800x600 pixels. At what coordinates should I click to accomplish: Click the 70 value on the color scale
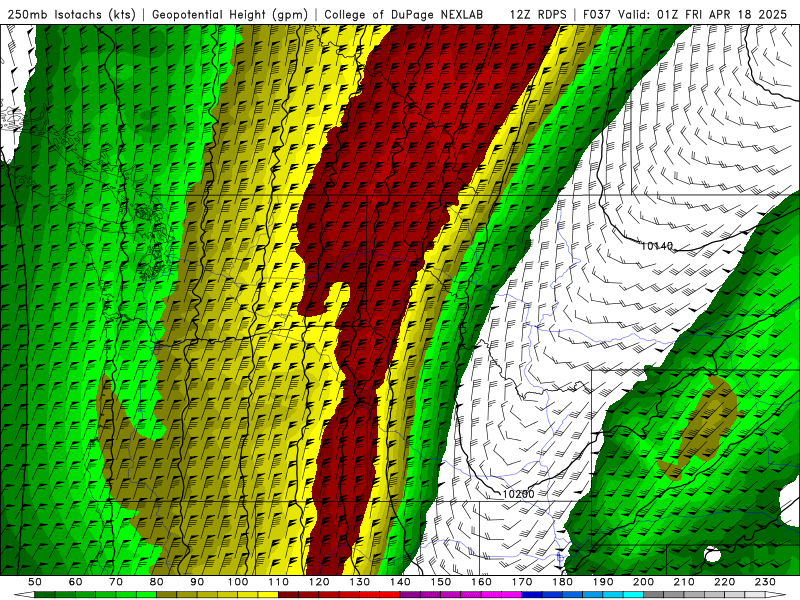tap(116, 582)
